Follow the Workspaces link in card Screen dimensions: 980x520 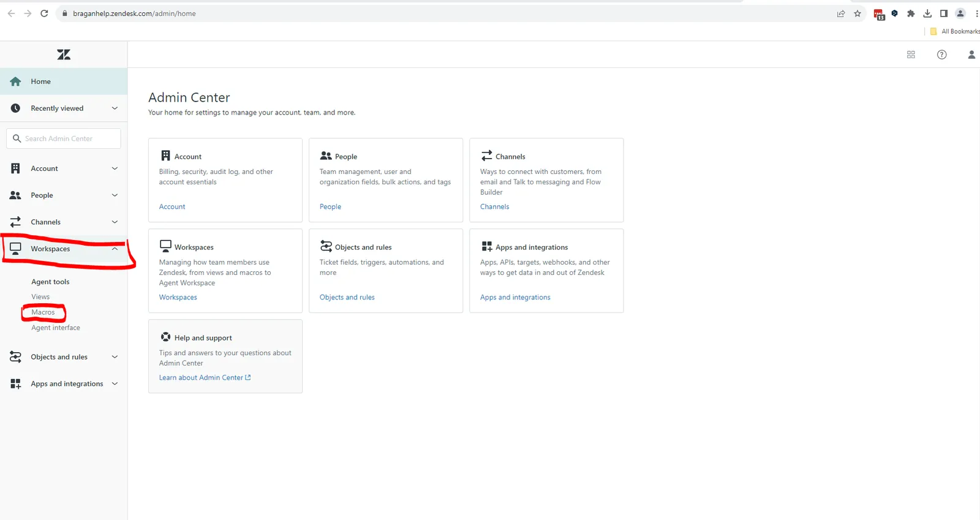click(x=178, y=298)
